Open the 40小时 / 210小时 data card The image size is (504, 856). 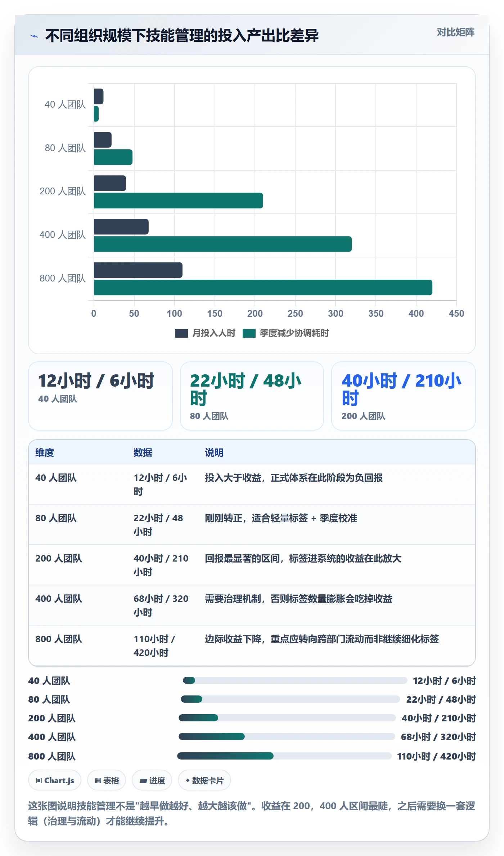(404, 396)
